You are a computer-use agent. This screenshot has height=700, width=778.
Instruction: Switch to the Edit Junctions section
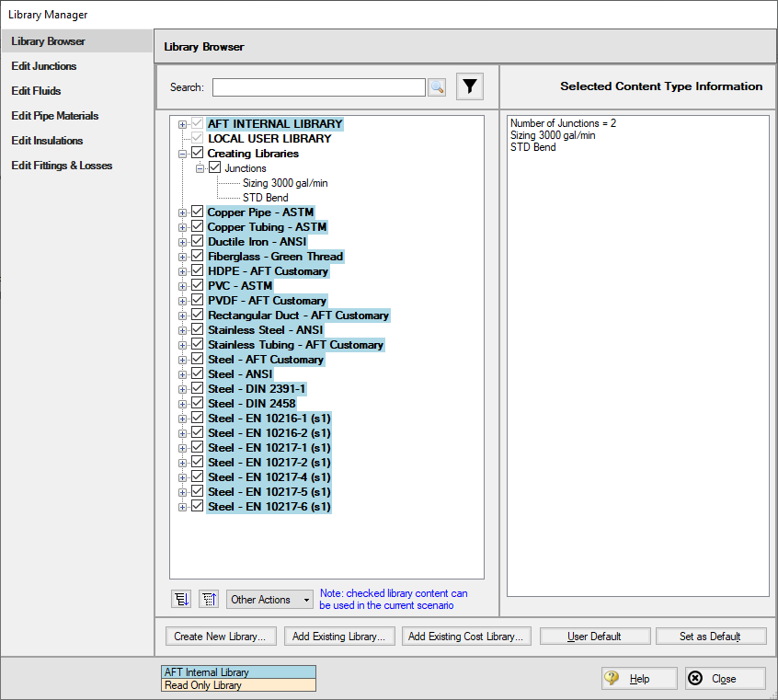coord(44,66)
